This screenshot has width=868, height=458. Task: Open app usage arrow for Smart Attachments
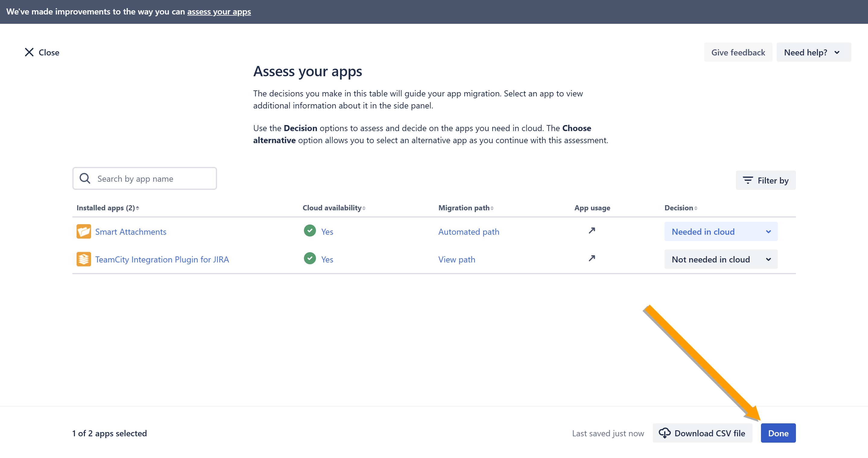coord(592,231)
